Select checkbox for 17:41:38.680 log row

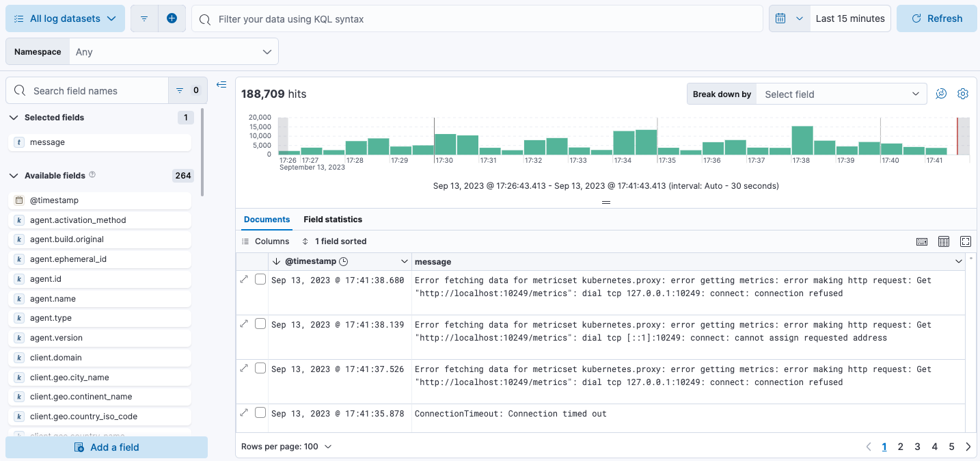click(260, 280)
